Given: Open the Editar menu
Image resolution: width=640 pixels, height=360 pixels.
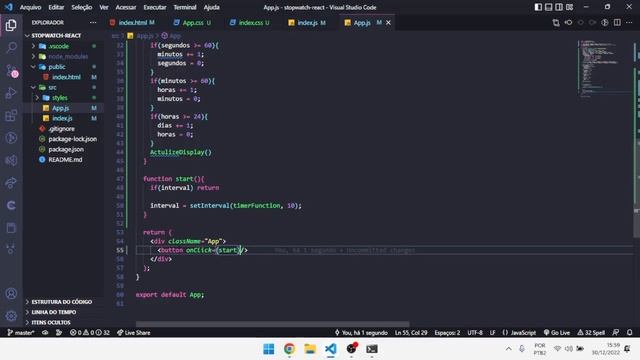Looking at the screenshot, I should [56, 7].
